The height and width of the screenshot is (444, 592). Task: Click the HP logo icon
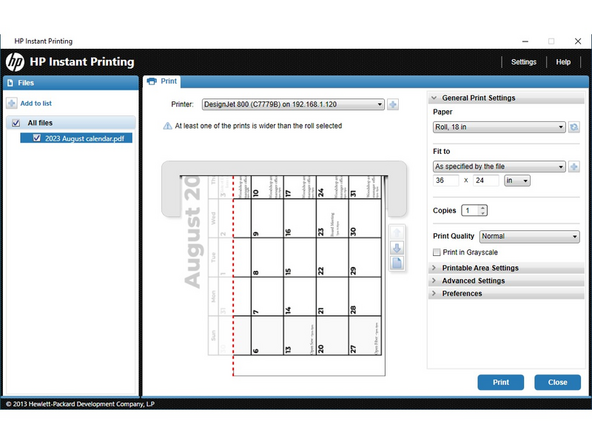coord(15,62)
